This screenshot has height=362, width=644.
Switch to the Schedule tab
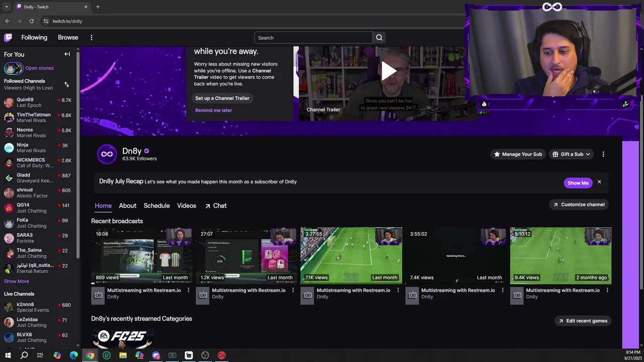(156, 206)
